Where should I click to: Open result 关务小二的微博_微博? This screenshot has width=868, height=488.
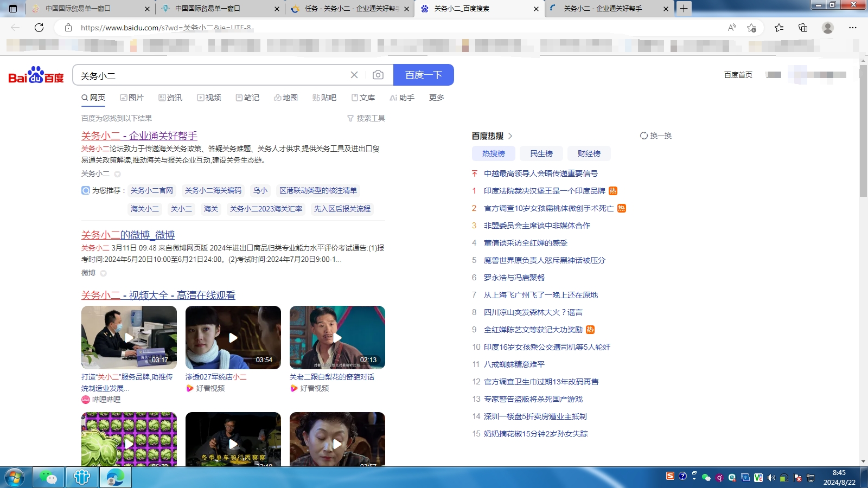[x=128, y=235]
